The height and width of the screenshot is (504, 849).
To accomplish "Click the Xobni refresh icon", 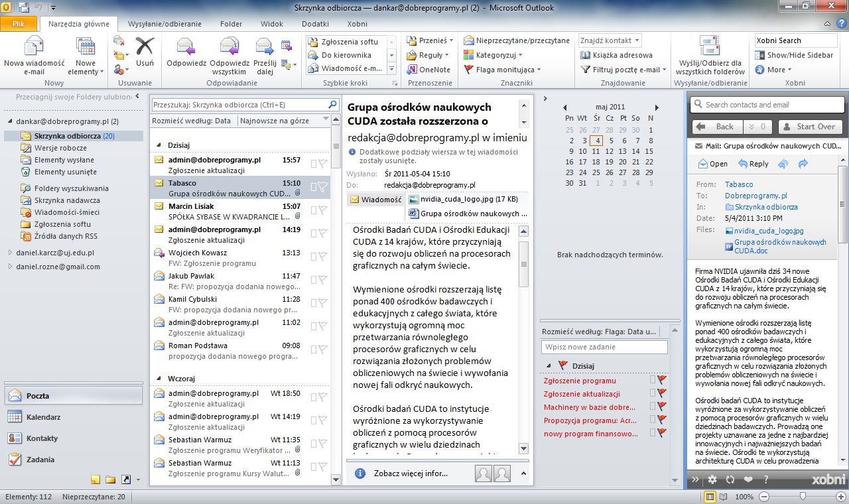I will [730, 479].
